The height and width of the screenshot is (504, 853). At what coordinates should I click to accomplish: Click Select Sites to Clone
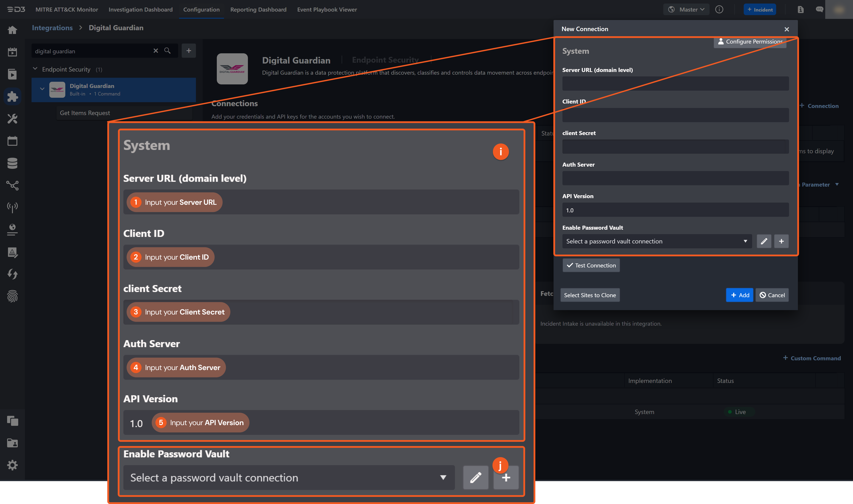pos(590,295)
